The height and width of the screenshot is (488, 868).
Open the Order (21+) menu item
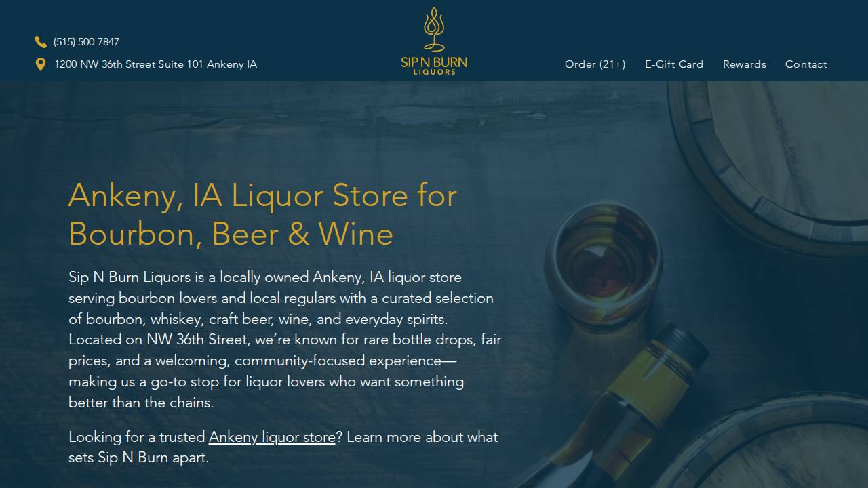(595, 64)
